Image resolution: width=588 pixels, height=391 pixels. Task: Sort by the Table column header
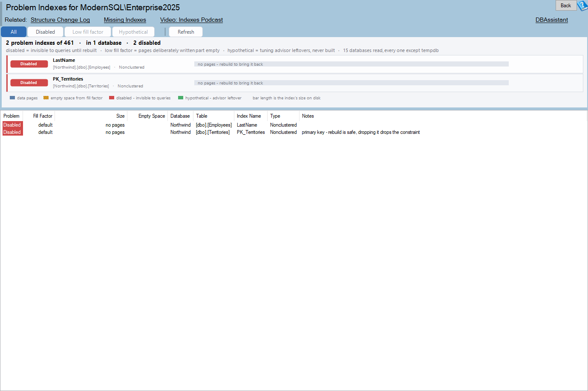(x=213, y=116)
